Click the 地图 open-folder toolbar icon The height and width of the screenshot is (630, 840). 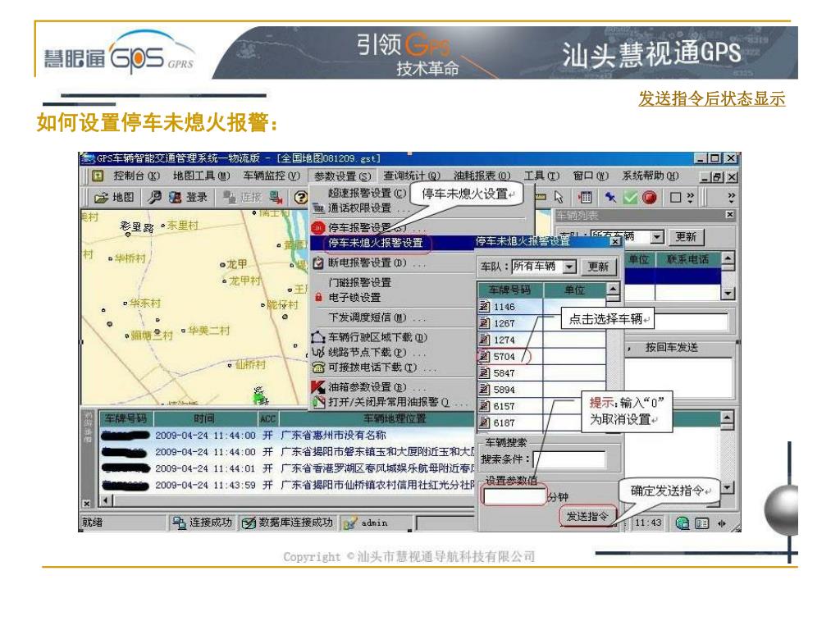coord(101,198)
